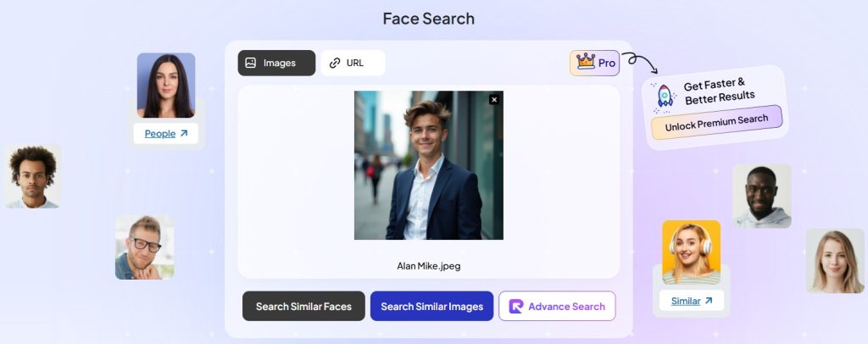
Task: Select the long dark-haired woman thumbnail
Action: click(166, 86)
